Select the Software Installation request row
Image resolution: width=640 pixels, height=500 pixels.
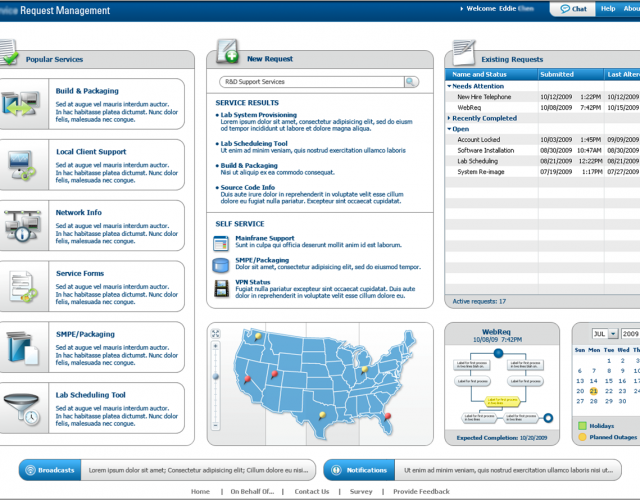coord(543,150)
